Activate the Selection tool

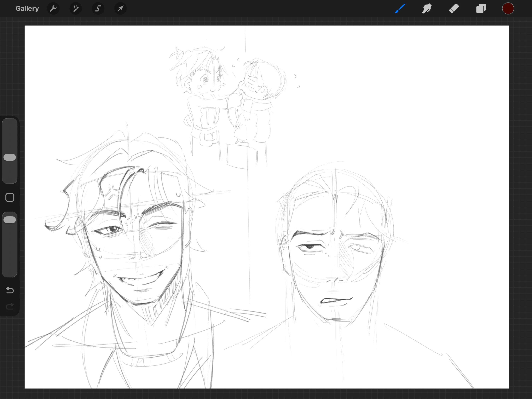tap(98, 9)
